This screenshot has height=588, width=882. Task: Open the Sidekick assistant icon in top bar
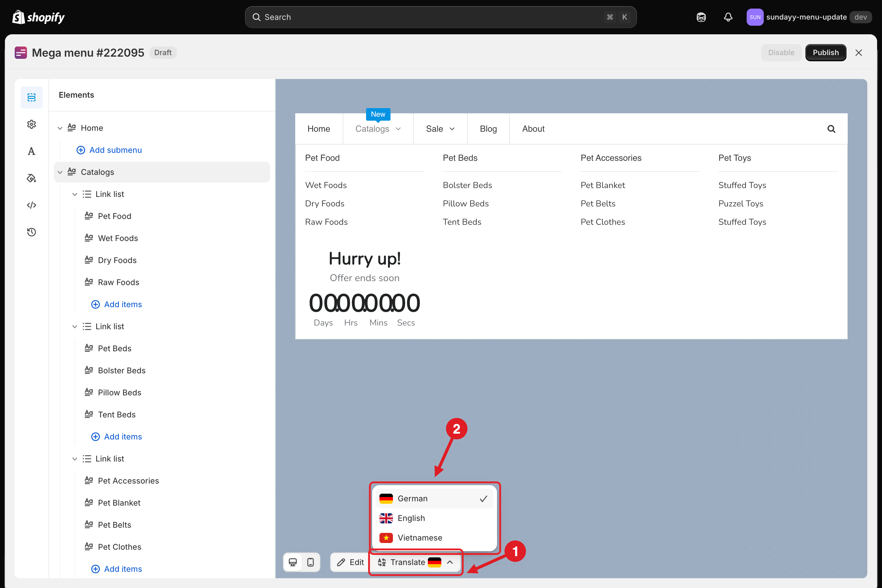[x=701, y=17]
